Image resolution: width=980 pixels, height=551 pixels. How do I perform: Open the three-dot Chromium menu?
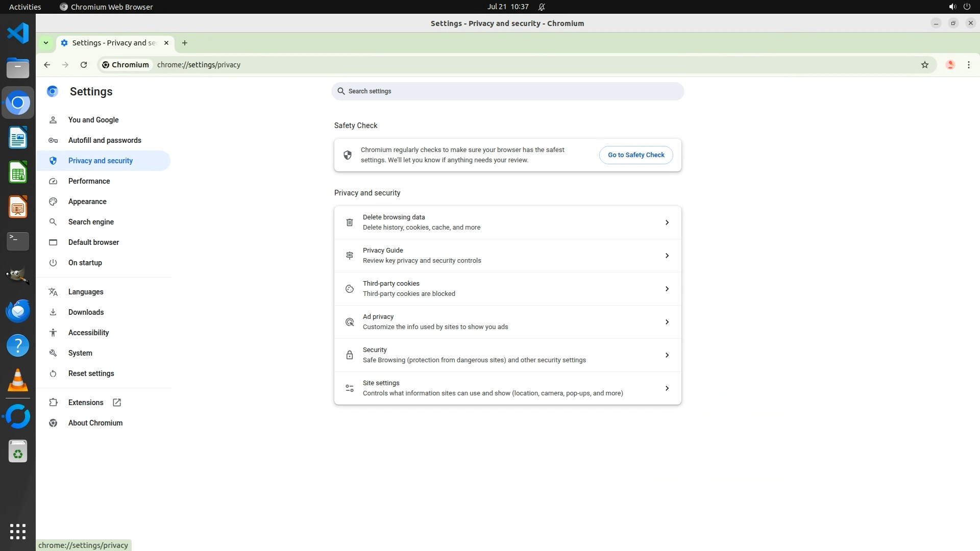(x=968, y=65)
